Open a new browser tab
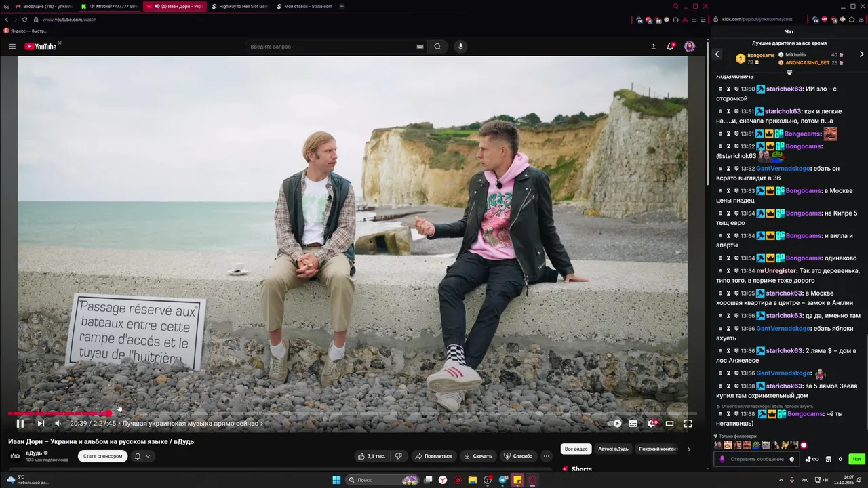Image resolution: width=868 pixels, height=488 pixels. pos(342,6)
